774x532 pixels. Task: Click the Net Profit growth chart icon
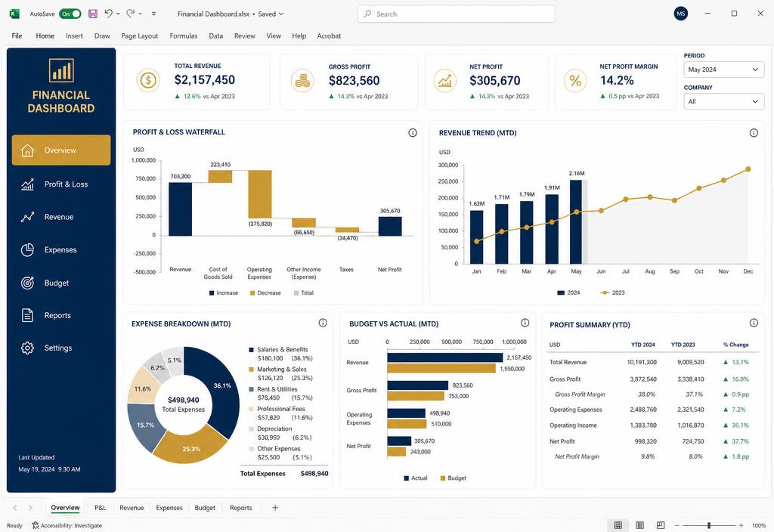coord(444,80)
